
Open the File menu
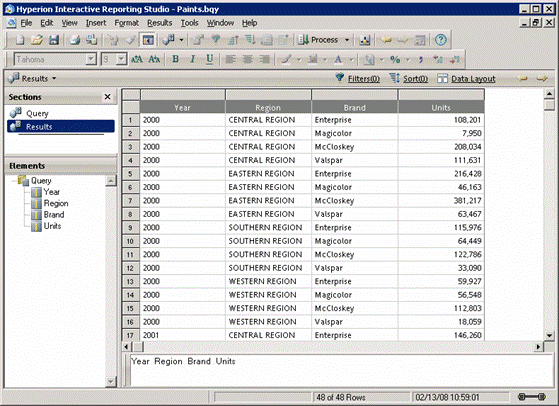[26, 23]
